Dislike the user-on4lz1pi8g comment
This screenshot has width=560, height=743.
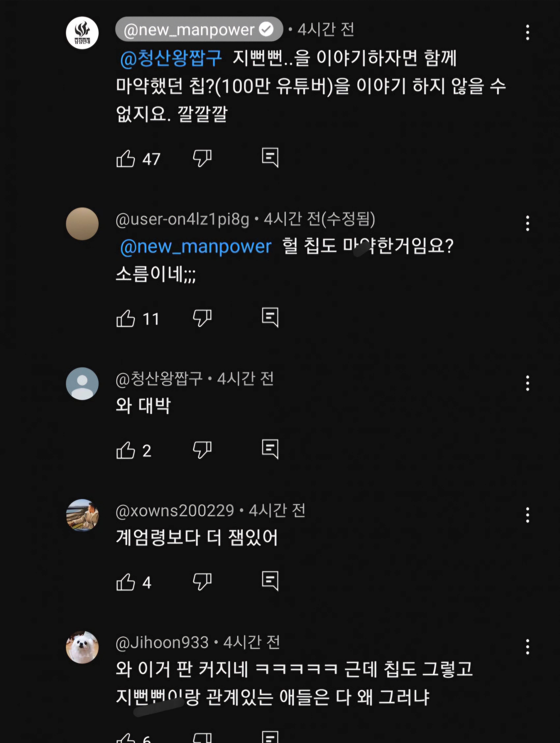[x=202, y=318]
